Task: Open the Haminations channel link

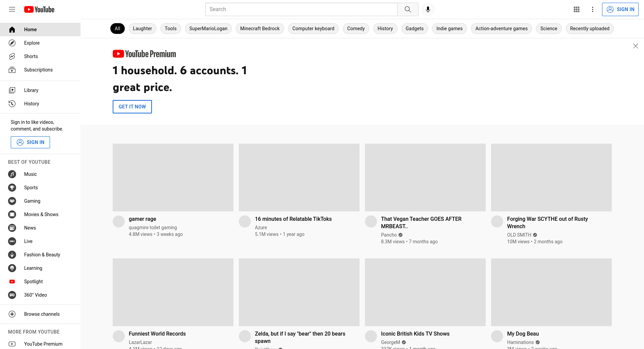Action: pos(520,342)
